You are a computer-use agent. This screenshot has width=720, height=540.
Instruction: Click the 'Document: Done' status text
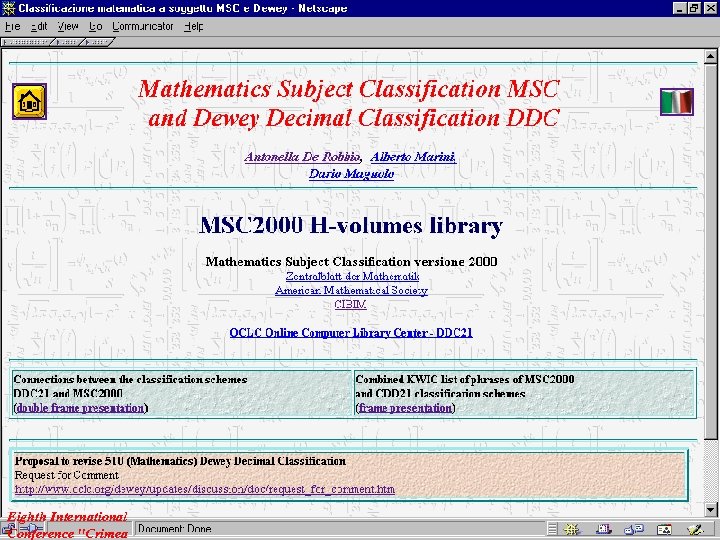coord(174,529)
